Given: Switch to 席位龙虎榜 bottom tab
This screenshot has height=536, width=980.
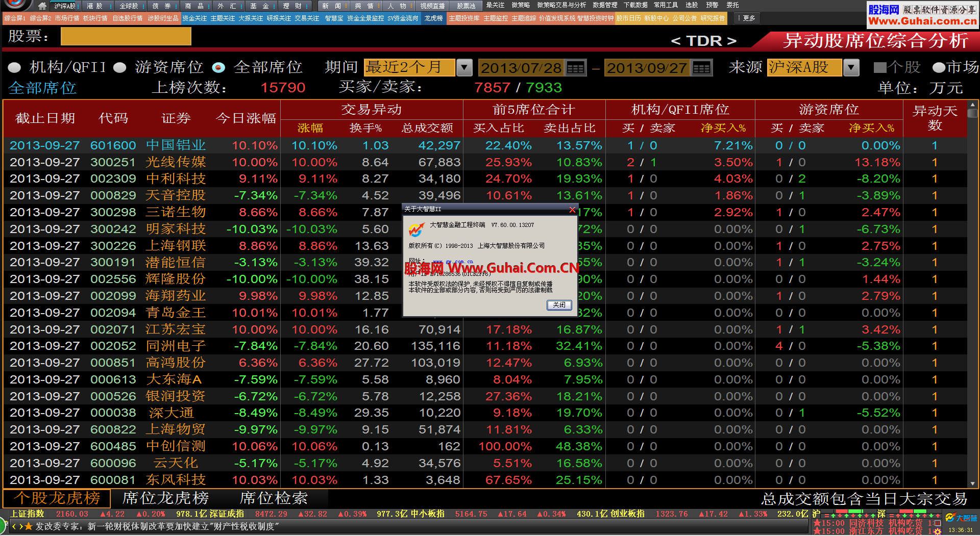Looking at the screenshot, I should pos(165,498).
